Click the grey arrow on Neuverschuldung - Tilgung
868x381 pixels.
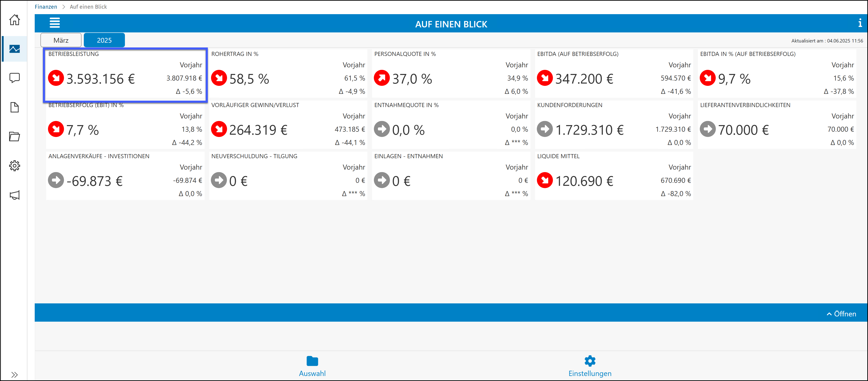[219, 181]
